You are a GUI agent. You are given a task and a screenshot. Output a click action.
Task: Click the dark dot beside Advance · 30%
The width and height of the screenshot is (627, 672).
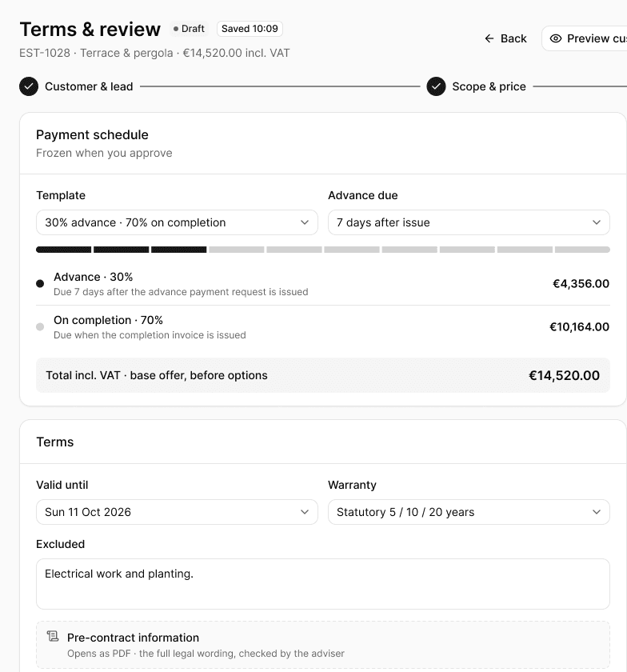click(x=40, y=283)
